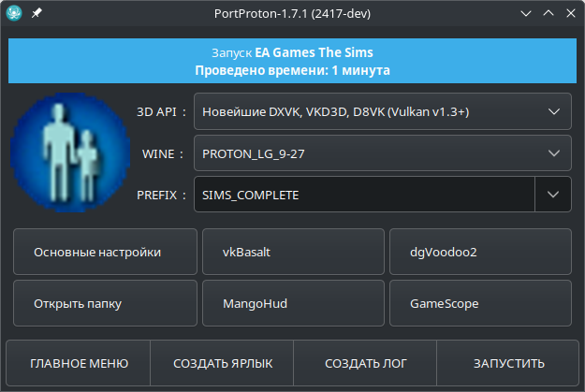Click Открыть папку button
This screenshot has width=585, height=392.
coord(105,303)
